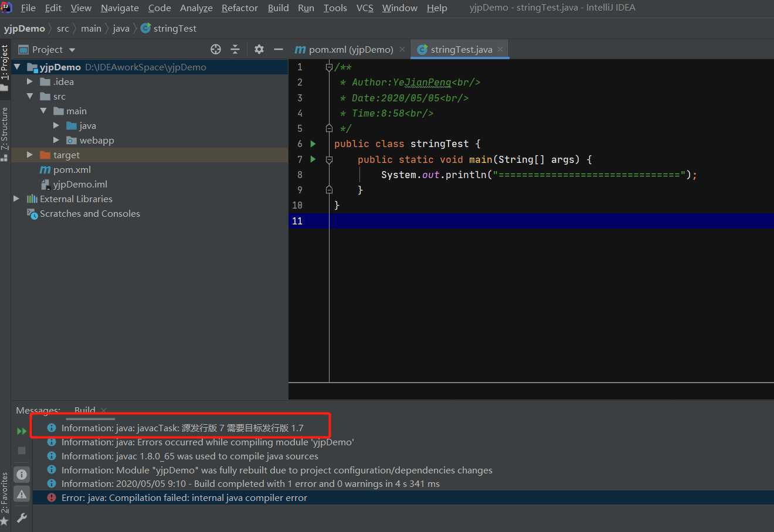774x532 pixels.
Task: Click the 1: Project side tool tab
Action: 5,68
